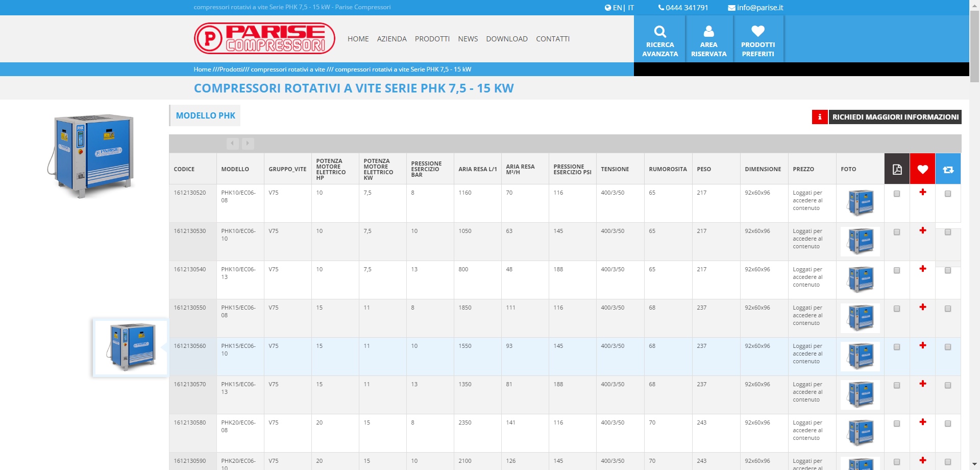Click the small compressor thumbnail on left
Screen dimensions: 980x470
(131, 347)
